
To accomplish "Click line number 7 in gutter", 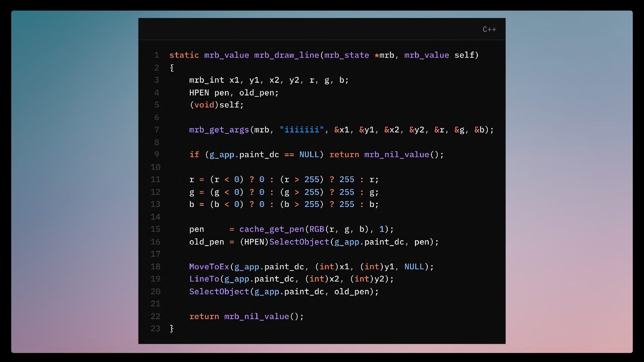I will tap(157, 130).
